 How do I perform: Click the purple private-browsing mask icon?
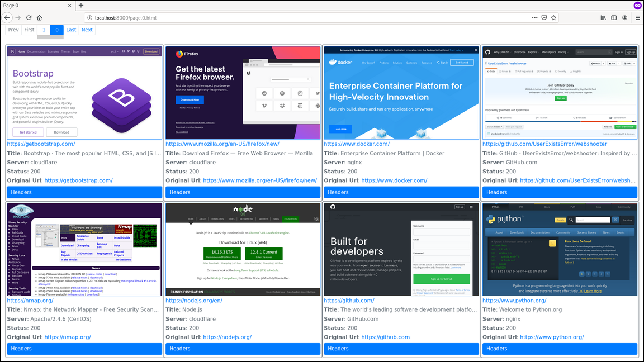pyautogui.click(x=637, y=6)
